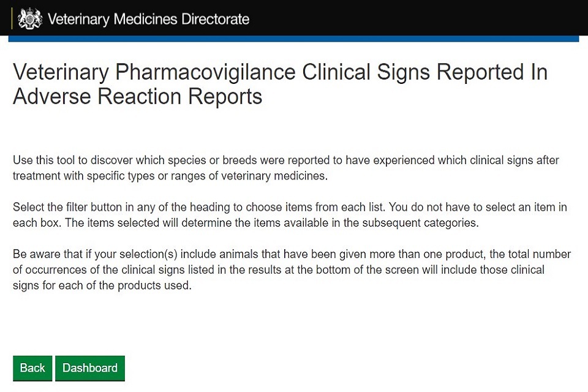This screenshot has height=392, width=588.
Task: Click the word 'Directorate' in the header
Action: pos(215,19)
